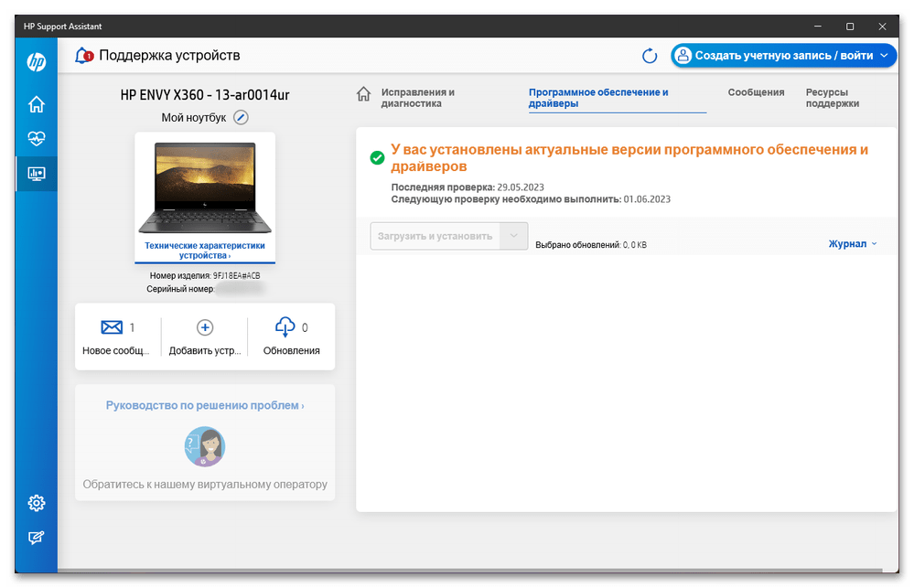The width and height of the screenshot is (914, 588).
Task: Click Последняя проверка: 29.05.2023 text
Action: 467,187
